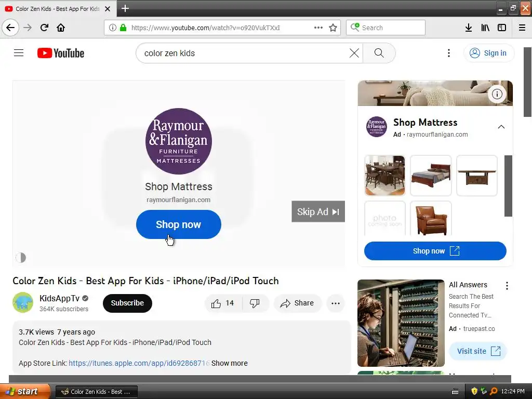Select the Color Zen Kids taskbar item

pos(96,392)
